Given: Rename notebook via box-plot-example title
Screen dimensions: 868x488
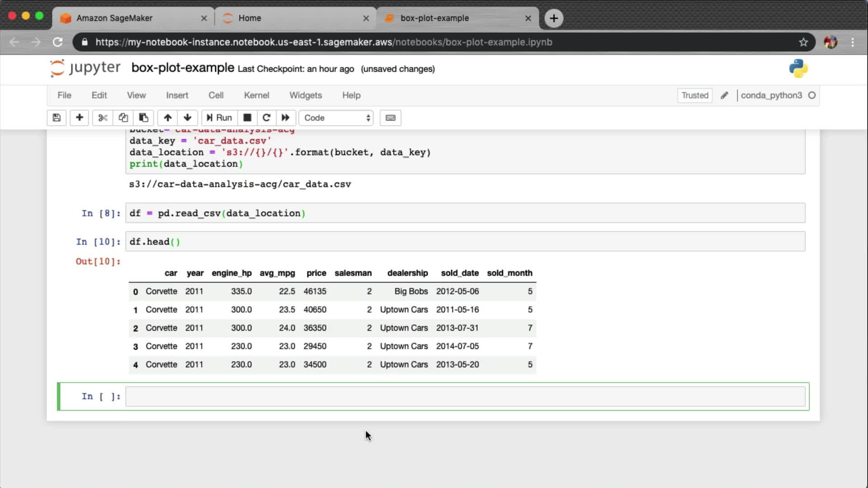Looking at the screenshot, I should (183, 68).
